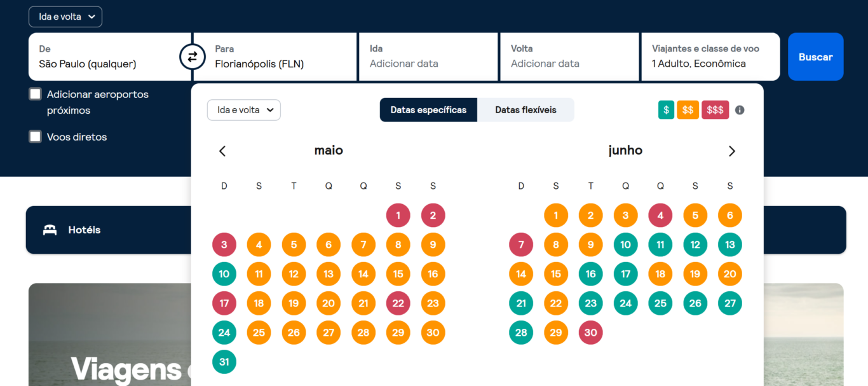The width and height of the screenshot is (868, 386).
Task: Go to next month in calendar
Action: (731, 151)
